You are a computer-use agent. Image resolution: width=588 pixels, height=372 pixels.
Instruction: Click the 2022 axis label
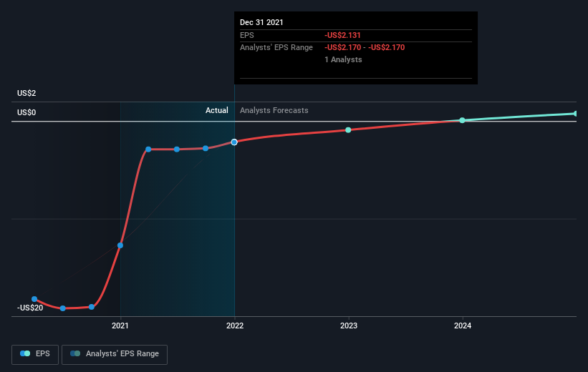[x=235, y=326]
